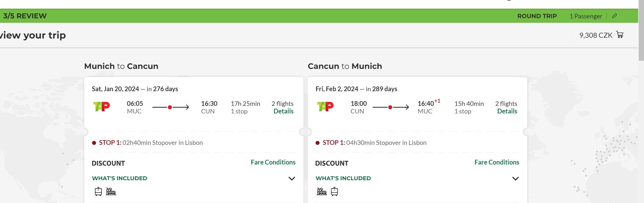Image resolution: width=644 pixels, height=203 pixels.
Task: Click the meal and drink icon under Cancun to Munich
Action: 322,191
